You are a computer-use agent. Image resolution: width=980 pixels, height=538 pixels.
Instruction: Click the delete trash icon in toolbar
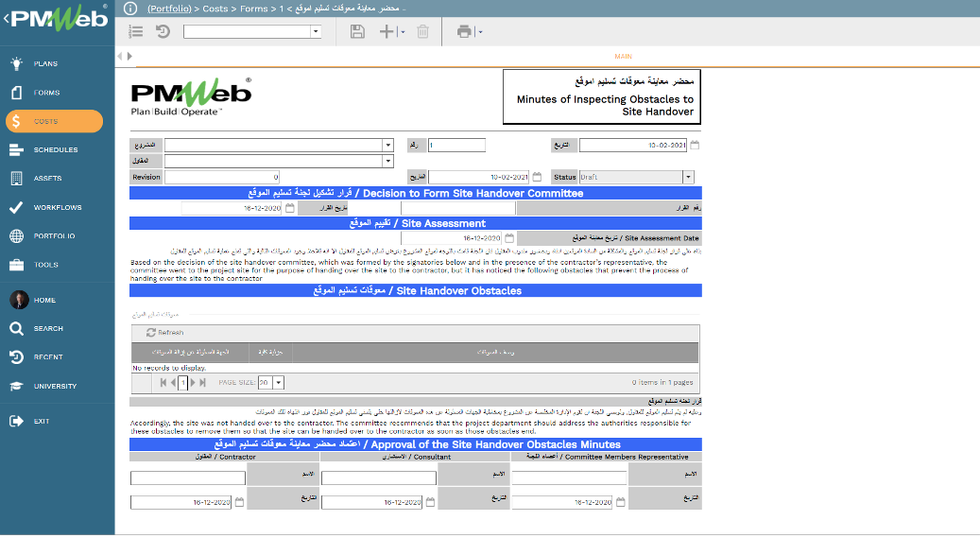pos(422,32)
